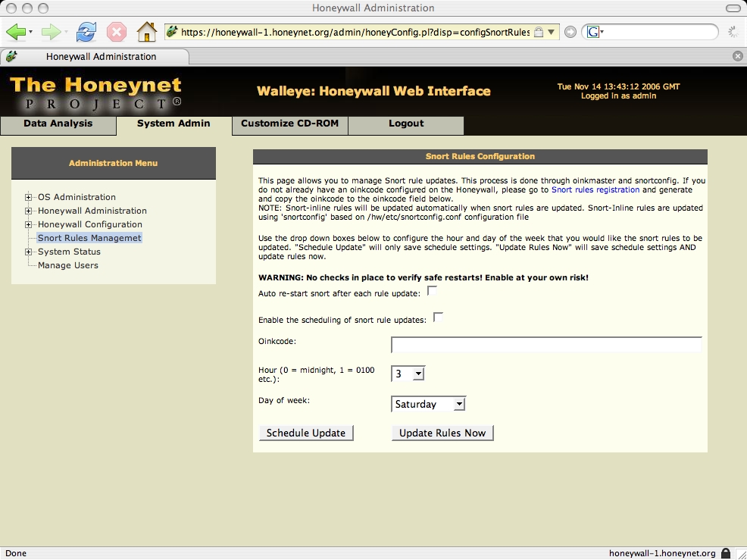This screenshot has width=747, height=560.
Task: Select OS Administration in the menu
Action: pyautogui.click(x=77, y=197)
